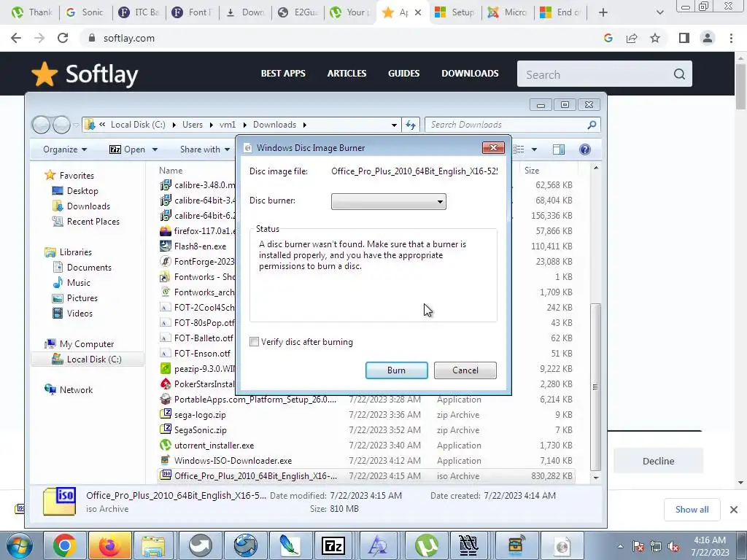This screenshot has width=747, height=560.
Task: Switch to the Setup Microsoft tab
Action: point(455,12)
